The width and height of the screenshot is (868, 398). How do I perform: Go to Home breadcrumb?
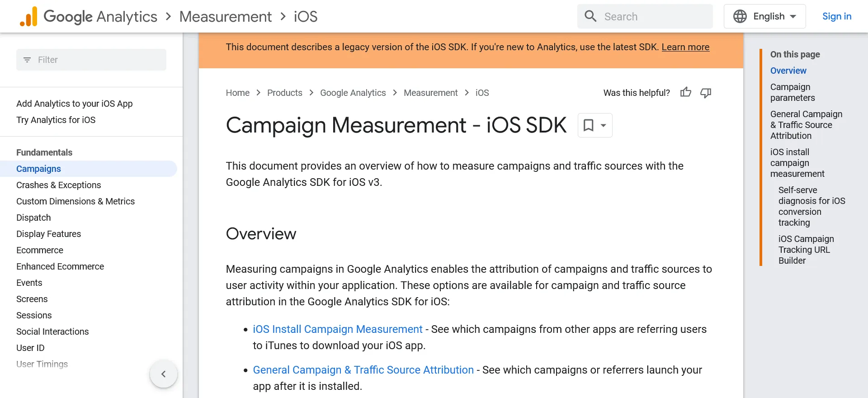tap(238, 93)
